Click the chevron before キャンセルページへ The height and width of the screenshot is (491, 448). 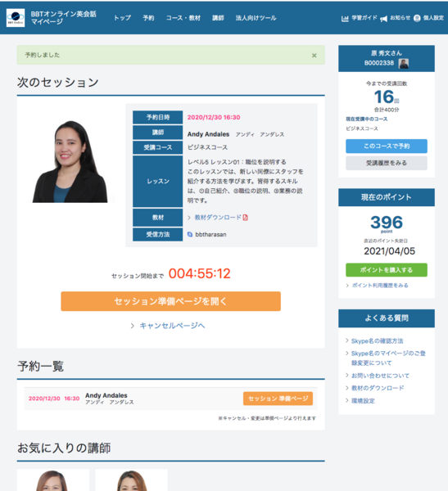pyautogui.click(x=133, y=326)
